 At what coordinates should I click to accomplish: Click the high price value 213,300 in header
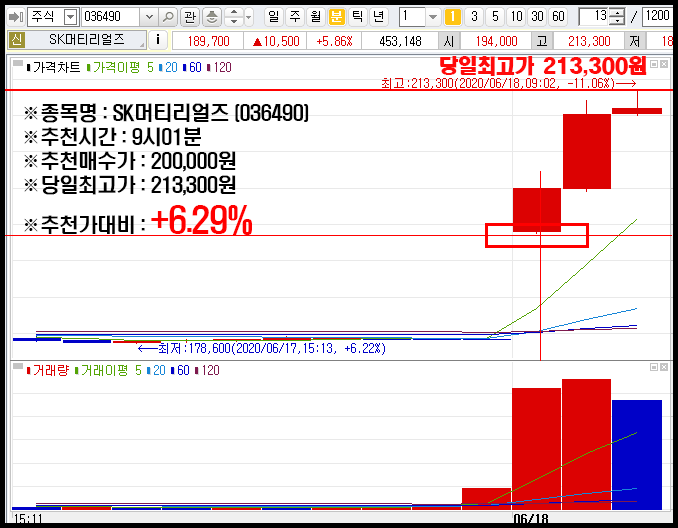point(589,41)
